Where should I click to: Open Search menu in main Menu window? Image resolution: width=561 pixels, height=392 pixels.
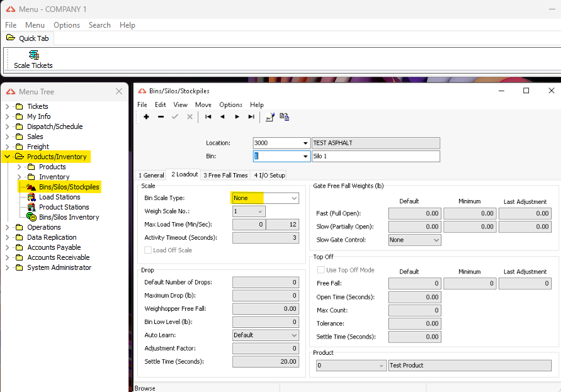click(99, 25)
